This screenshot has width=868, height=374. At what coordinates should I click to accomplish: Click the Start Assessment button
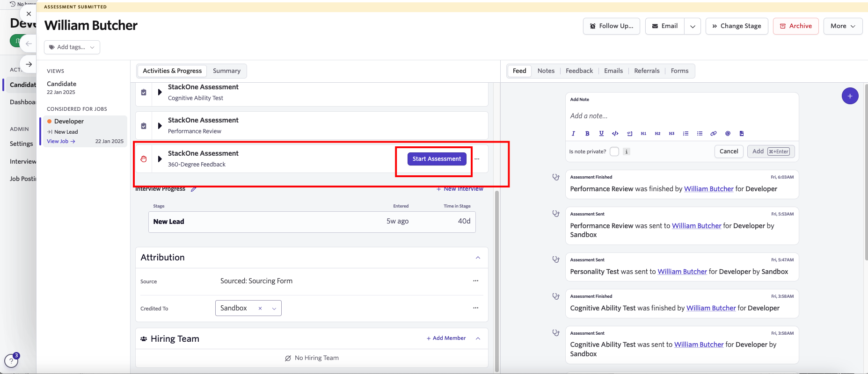(437, 159)
